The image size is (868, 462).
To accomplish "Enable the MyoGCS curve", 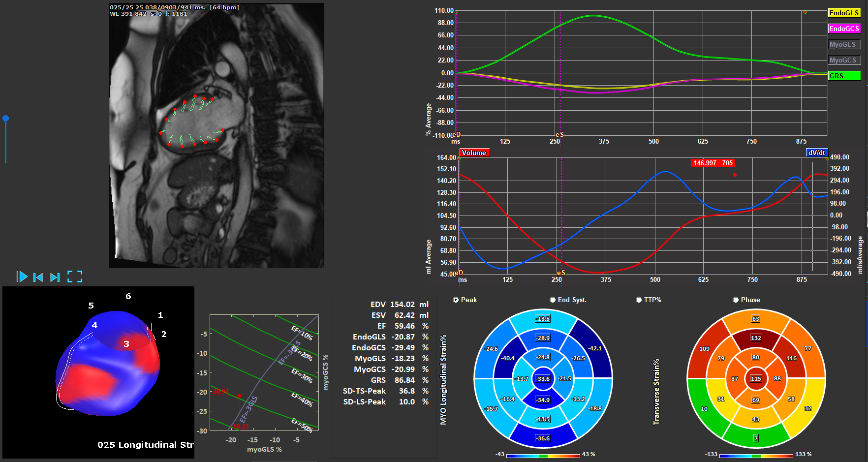I will [x=844, y=60].
